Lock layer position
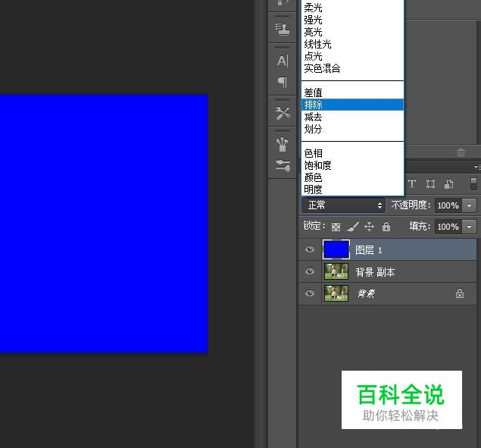 (x=369, y=227)
